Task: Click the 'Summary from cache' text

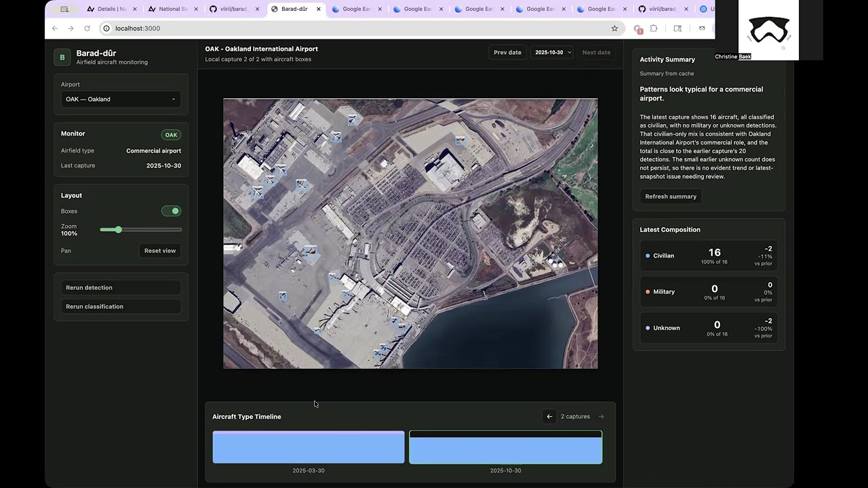Action: point(667,73)
